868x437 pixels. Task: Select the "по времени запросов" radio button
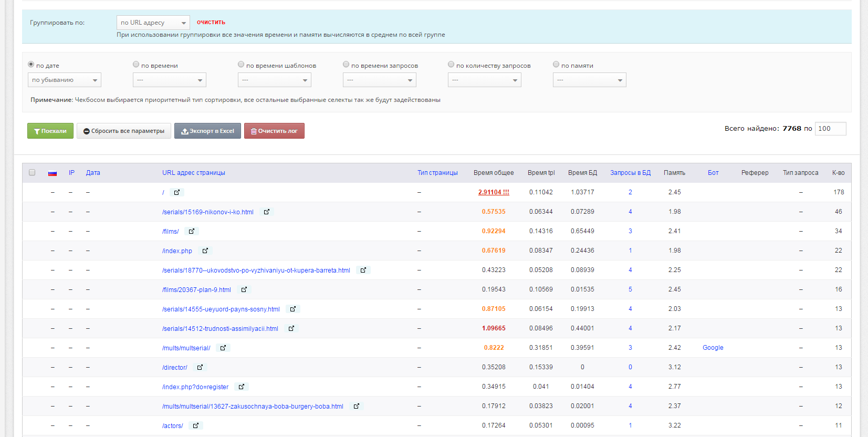[346, 64]
